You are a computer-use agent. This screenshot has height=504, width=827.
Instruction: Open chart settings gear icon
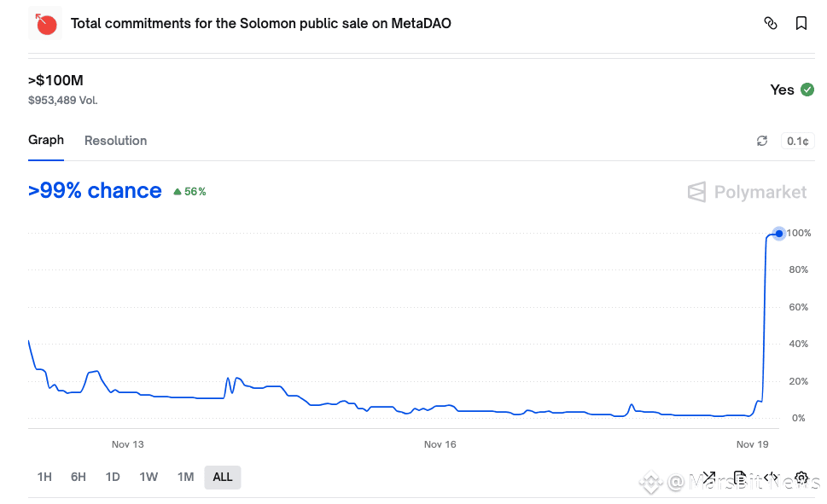tap(801, 478)
